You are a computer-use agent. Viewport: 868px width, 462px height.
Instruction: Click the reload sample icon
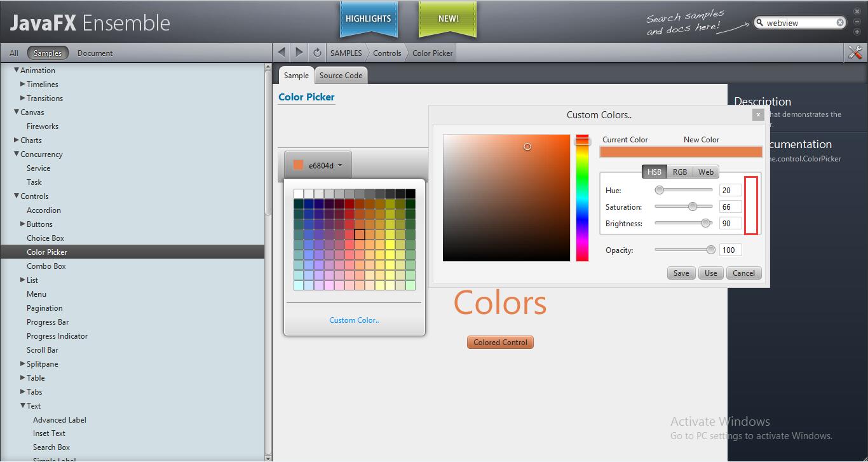point(317,53)
